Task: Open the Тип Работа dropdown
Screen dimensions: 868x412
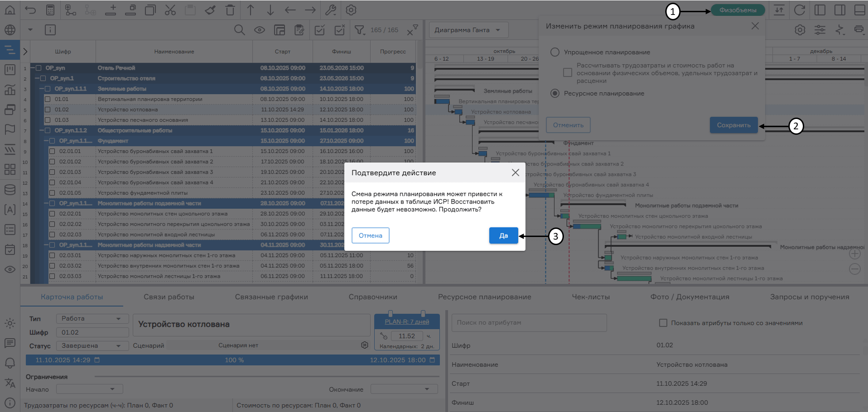Action: 92,319
